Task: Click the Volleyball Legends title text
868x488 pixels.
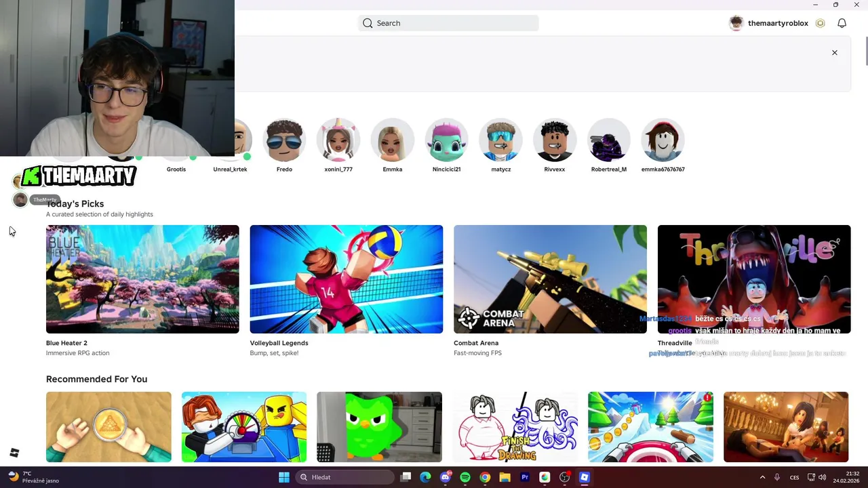Action: click(279, 343)
